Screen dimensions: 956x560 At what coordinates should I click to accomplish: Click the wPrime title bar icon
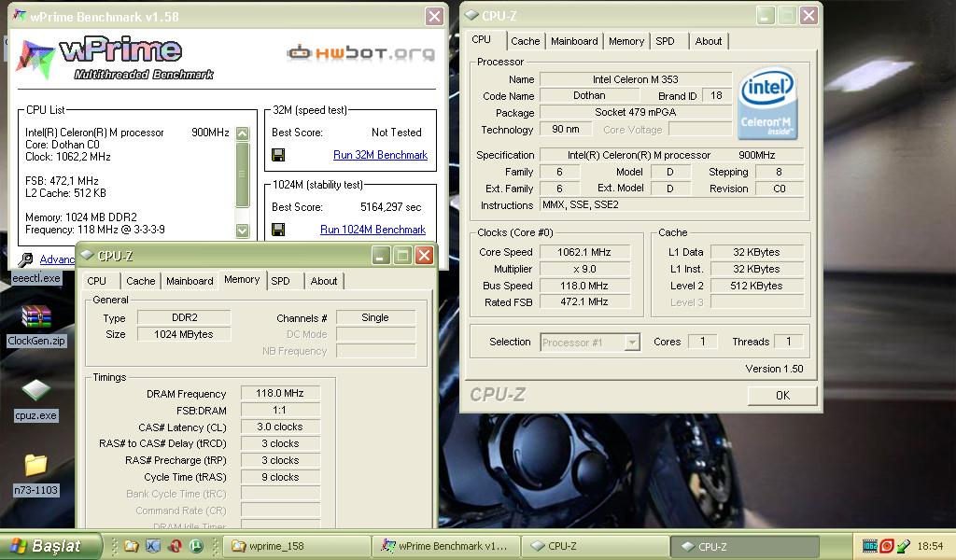21,16
